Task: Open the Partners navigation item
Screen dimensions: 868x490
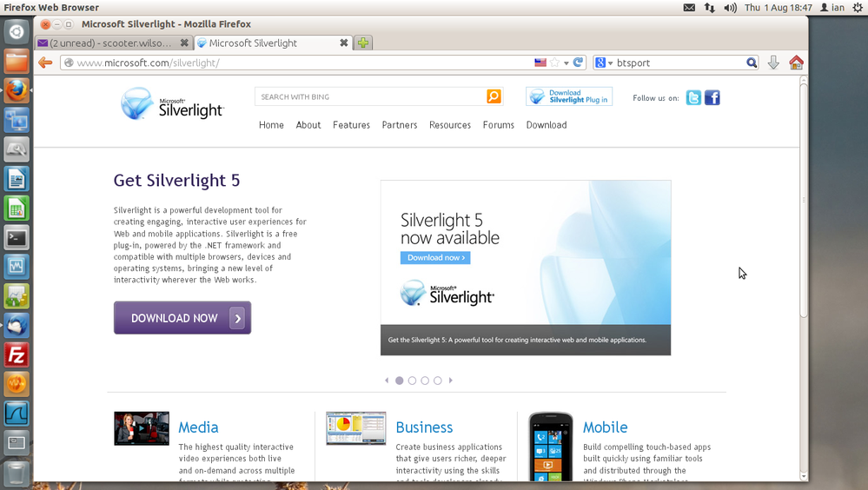Action: click(400, 125)
